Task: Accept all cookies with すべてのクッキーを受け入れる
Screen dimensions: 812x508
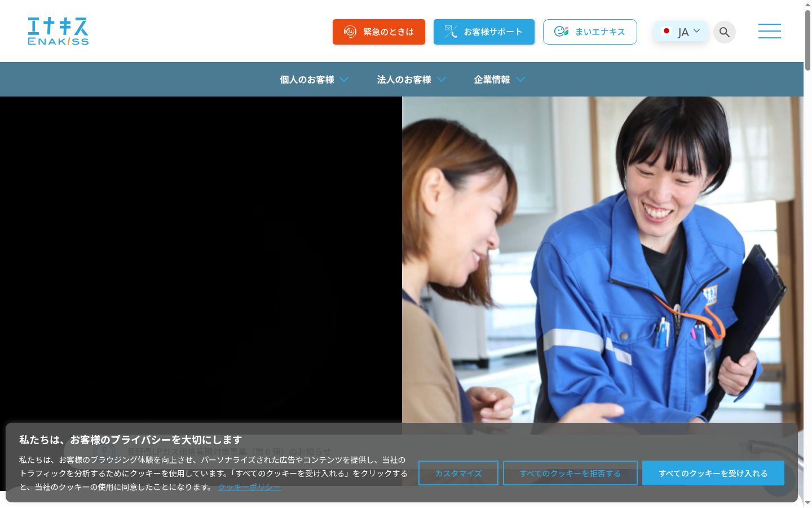Action: 713,473
